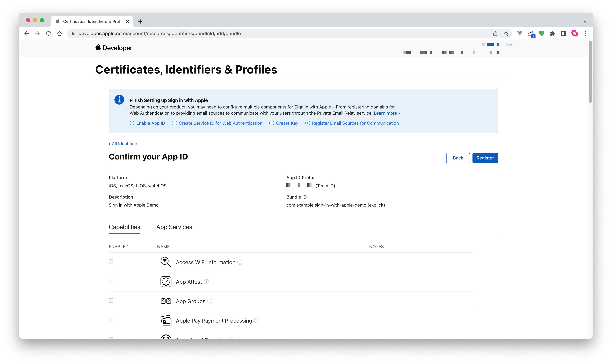This screenshot has height=364, width=612.
Task: Click the Access WiFi Information info icon
Action: coord(240,262)
